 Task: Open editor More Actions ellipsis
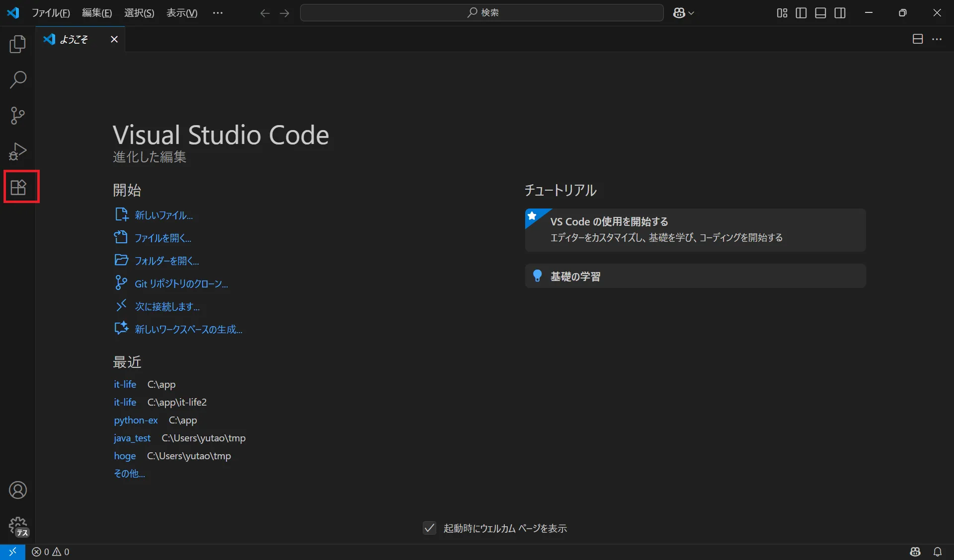pos(937,39)
